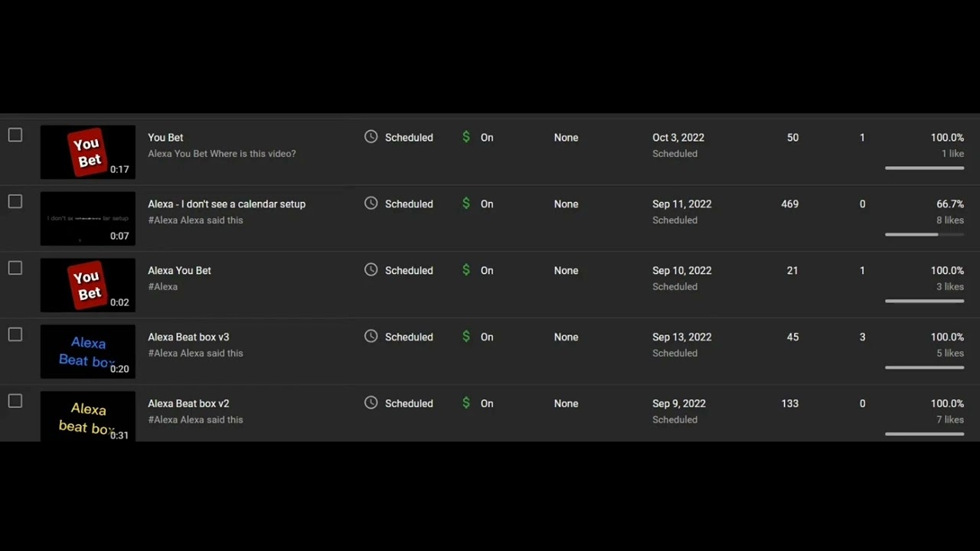Open the blue Alexa Beat box thumbnail
Screen dimensions: 980x551
click(x=88, y=352)
